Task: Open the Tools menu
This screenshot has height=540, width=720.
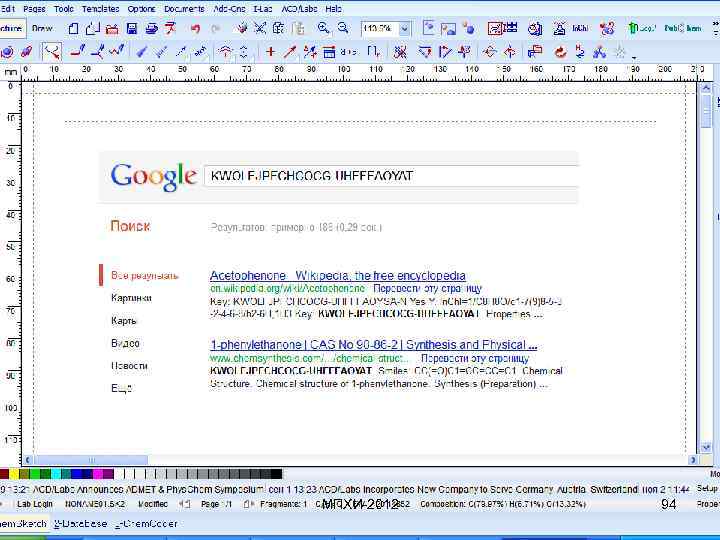Action: coord(63,9)
